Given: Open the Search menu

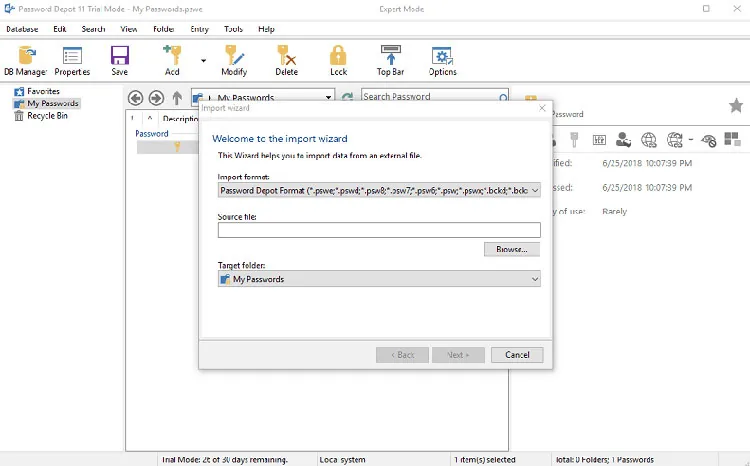Looking at the screenshot, I should (93, 29).
